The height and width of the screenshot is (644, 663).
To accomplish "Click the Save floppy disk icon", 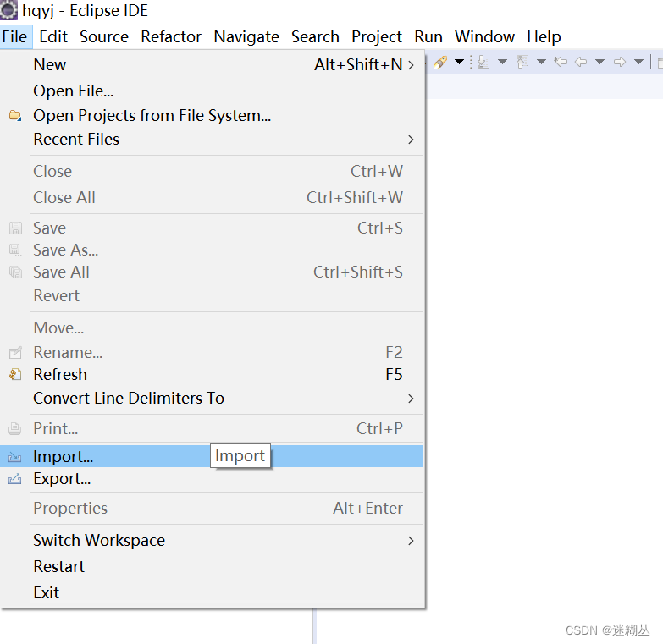I will tap(15, 228).
